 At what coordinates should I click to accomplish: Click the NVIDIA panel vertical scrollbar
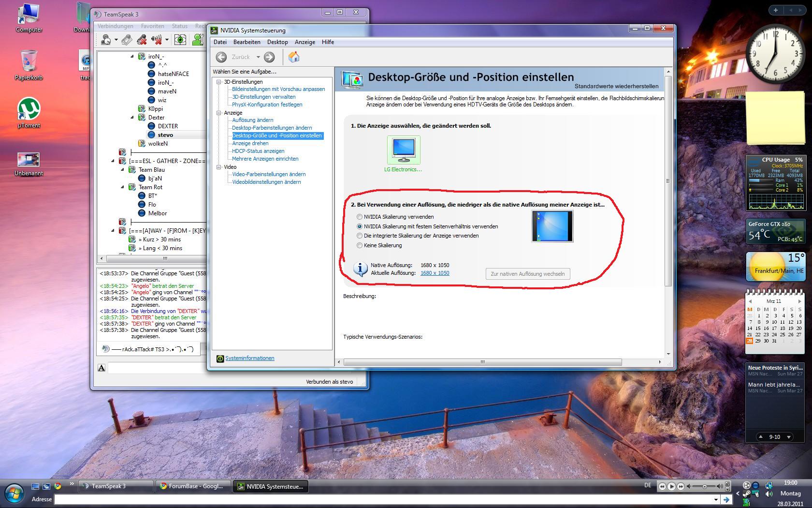click(x=668, y=181)
